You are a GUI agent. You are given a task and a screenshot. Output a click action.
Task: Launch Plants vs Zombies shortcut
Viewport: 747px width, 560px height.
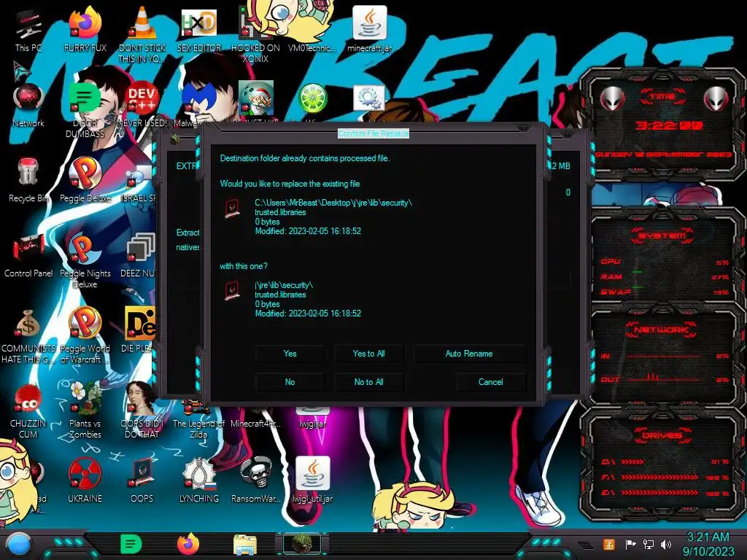[85, 411]
